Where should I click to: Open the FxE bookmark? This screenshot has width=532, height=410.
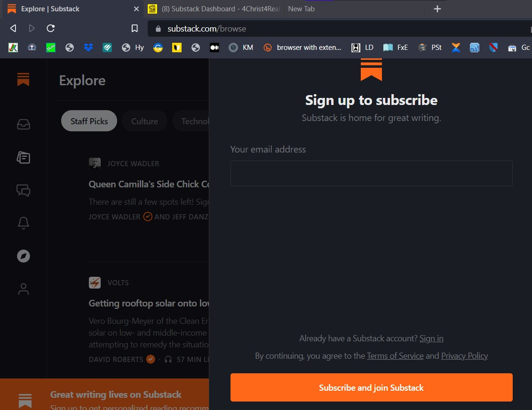[395, 48]
